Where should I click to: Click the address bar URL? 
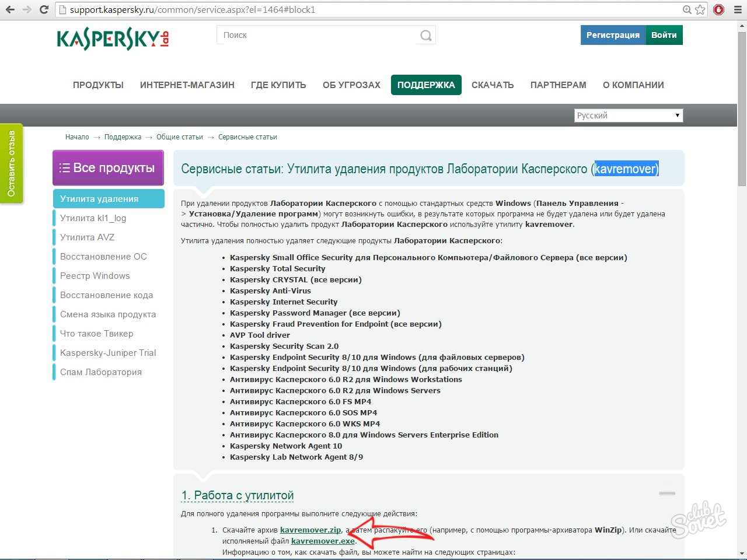click(193, 10)
